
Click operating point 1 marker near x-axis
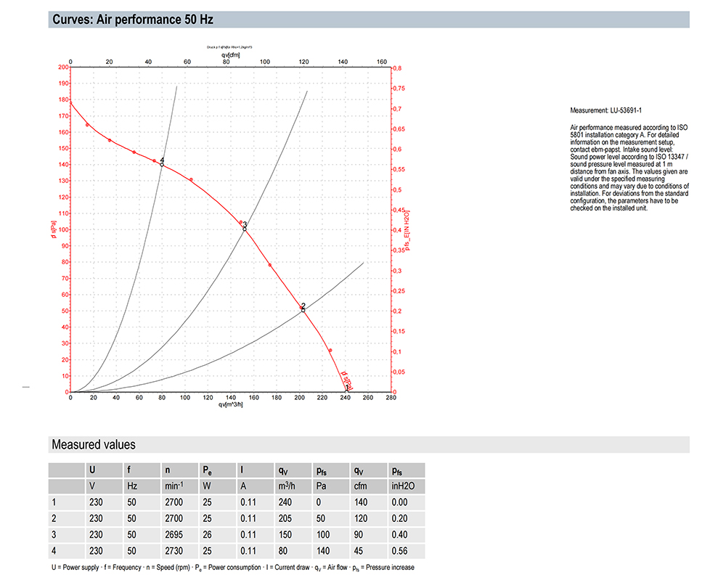click(346, 390)
